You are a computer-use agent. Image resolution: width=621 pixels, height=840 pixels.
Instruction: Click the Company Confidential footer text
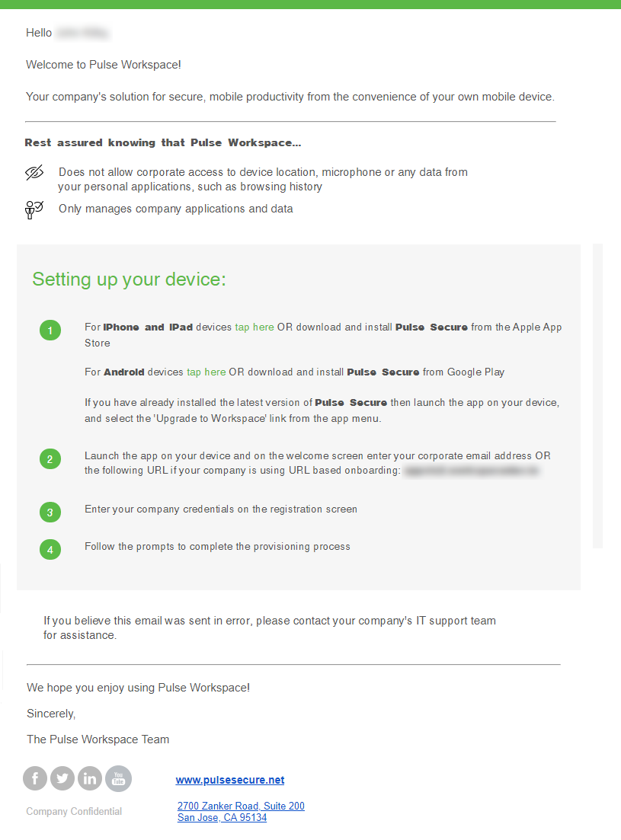point(74,812)
